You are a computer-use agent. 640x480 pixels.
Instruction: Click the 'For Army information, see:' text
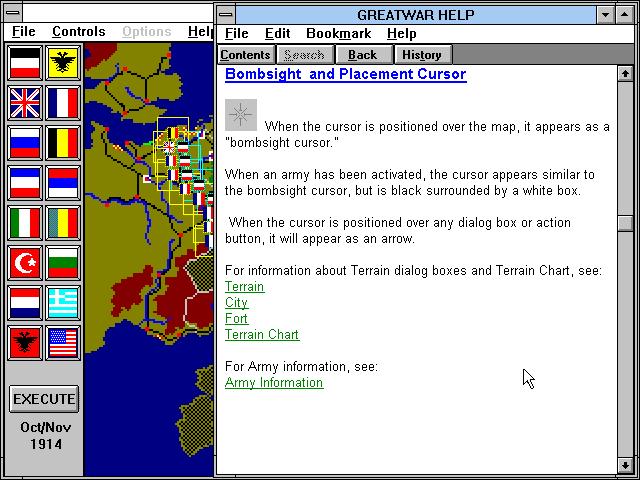click(x=301, y=367)
